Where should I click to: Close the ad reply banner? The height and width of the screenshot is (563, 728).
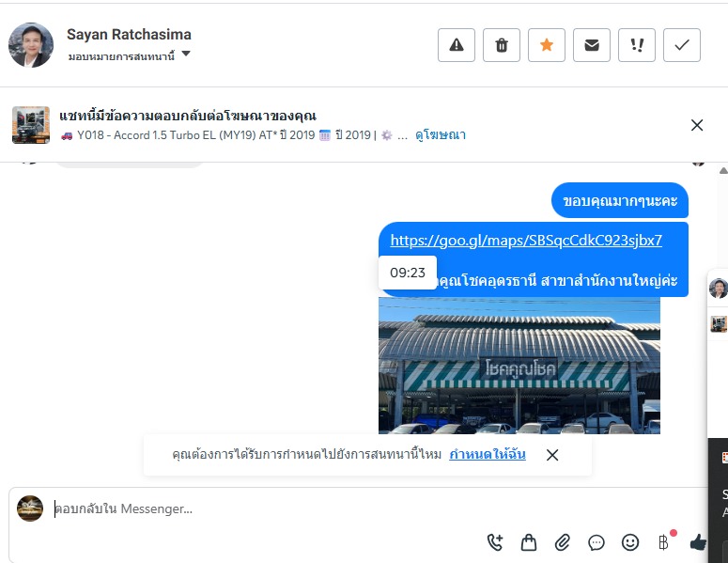click(x=696, y=125)
